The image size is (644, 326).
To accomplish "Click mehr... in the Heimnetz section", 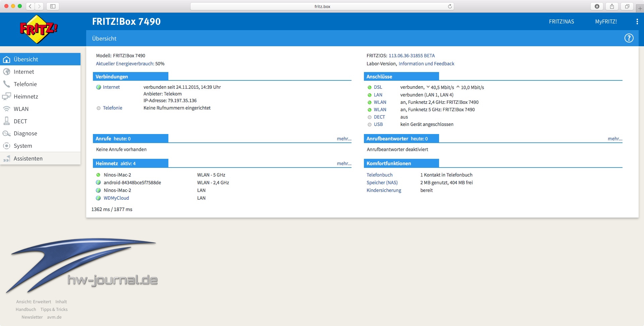I will 344,164.
